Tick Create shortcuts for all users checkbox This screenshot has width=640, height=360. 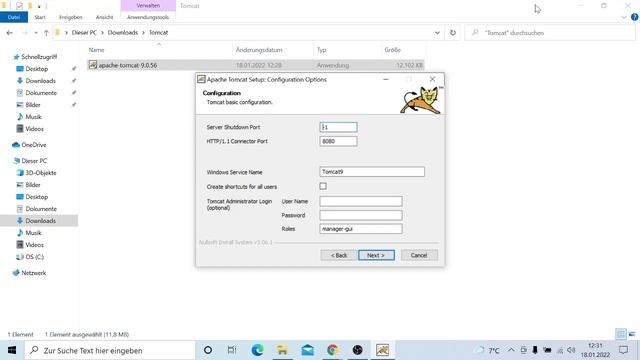click(x=323, y=186)
